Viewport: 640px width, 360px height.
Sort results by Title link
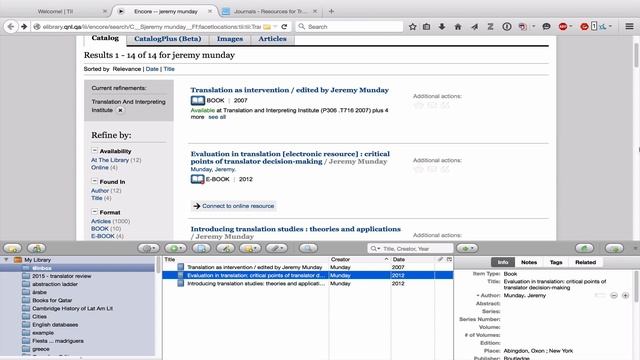pos(169,69)
